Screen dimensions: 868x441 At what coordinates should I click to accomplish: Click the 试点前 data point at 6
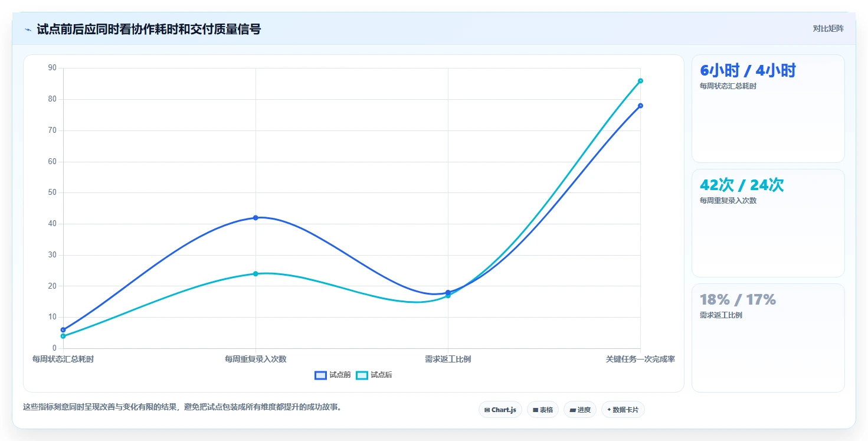[63, 330]
